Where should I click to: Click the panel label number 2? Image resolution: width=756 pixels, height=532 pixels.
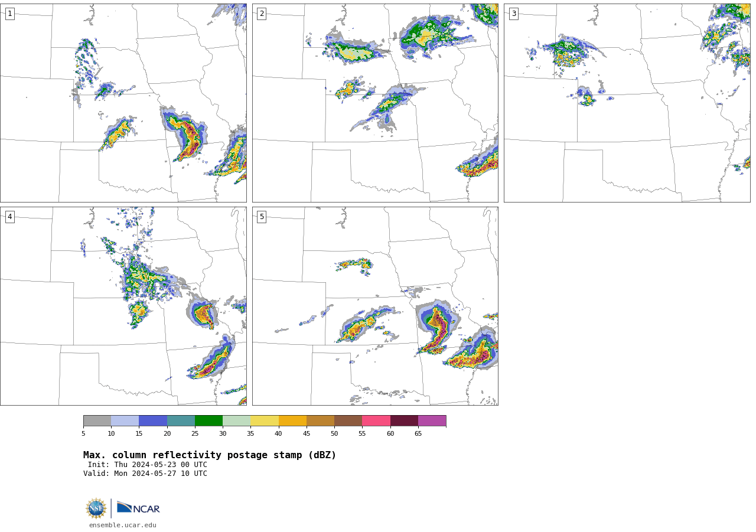262,14
